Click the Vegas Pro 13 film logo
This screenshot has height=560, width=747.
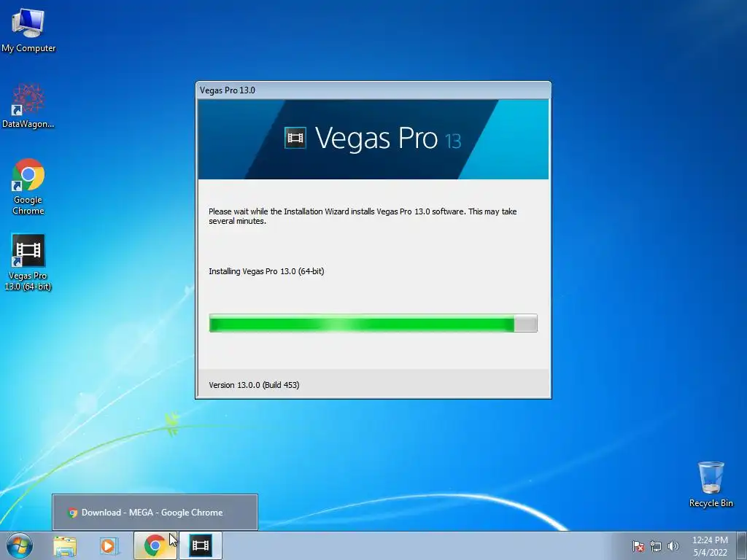point(295,138)
